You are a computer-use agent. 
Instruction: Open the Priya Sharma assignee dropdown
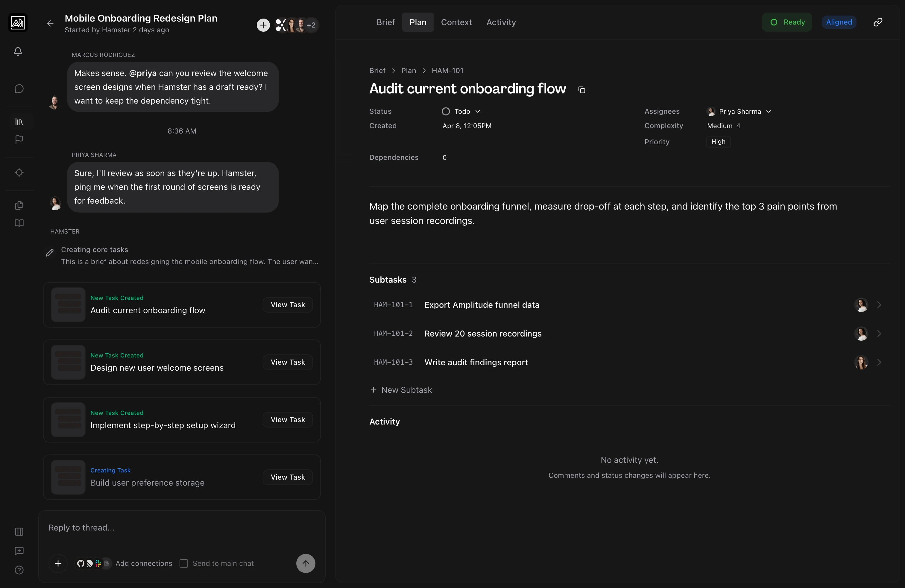click(769, 111)
